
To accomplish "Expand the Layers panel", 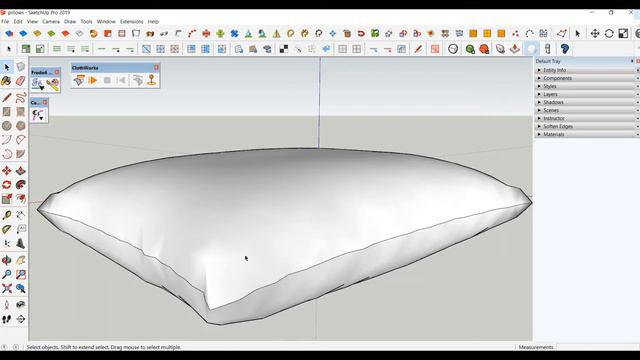I will click(x=587, y=94).
